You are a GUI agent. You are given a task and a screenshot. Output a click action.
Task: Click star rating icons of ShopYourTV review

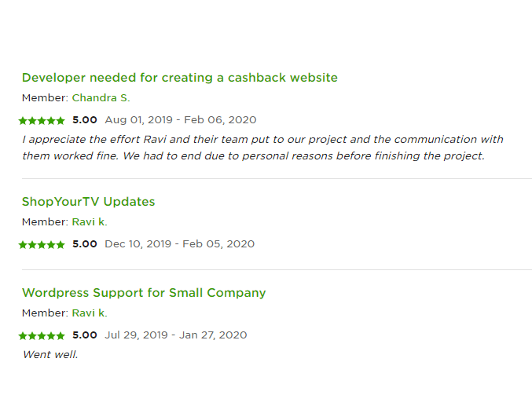coord(42,244)
